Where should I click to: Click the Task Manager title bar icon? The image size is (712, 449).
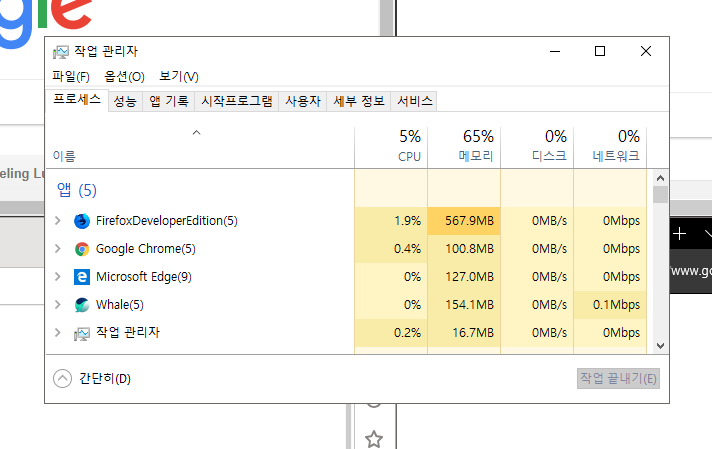pyautogui.click(x=60, y=52)
